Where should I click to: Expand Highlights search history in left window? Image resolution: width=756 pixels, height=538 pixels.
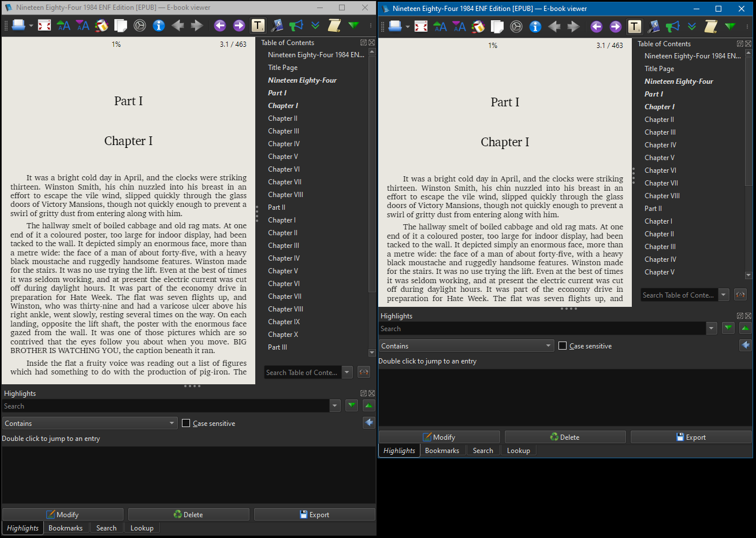pos(335,406)
